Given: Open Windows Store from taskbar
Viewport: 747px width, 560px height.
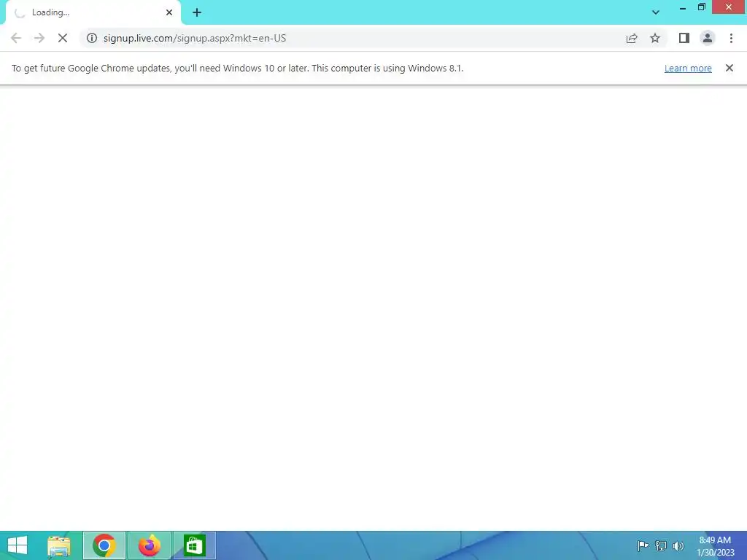Looking at the screenshot, I should coord(194,545).
